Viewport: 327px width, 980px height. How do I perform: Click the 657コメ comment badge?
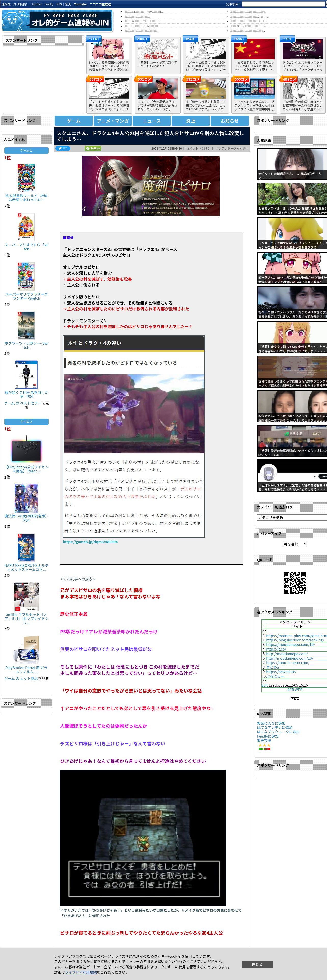(96, 79)
